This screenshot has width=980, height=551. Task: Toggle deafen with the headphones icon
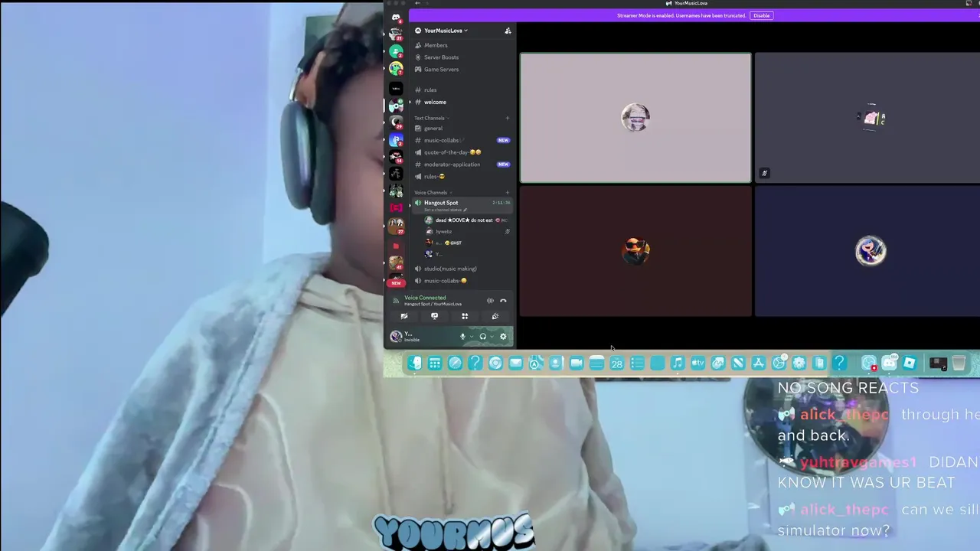pyautogui.click(x=482, y=337)
